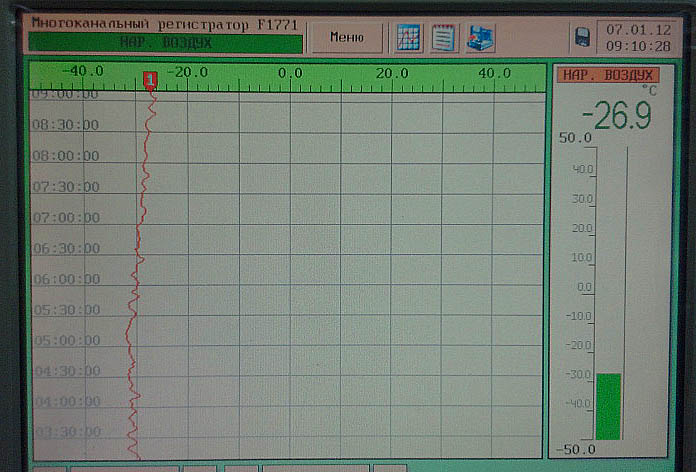The width and height of the screenshot is (696, 472).
Task: Select the 06:00:00 time label on the chart
Action: click(65, 279)
